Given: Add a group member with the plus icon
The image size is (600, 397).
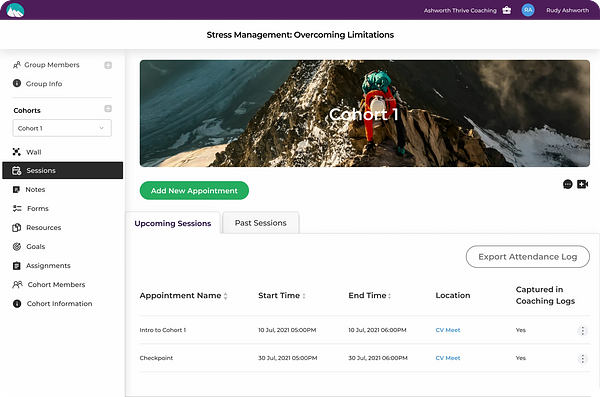Looking at the screenshot, I should pyautogui.click(x=108, y=65).
